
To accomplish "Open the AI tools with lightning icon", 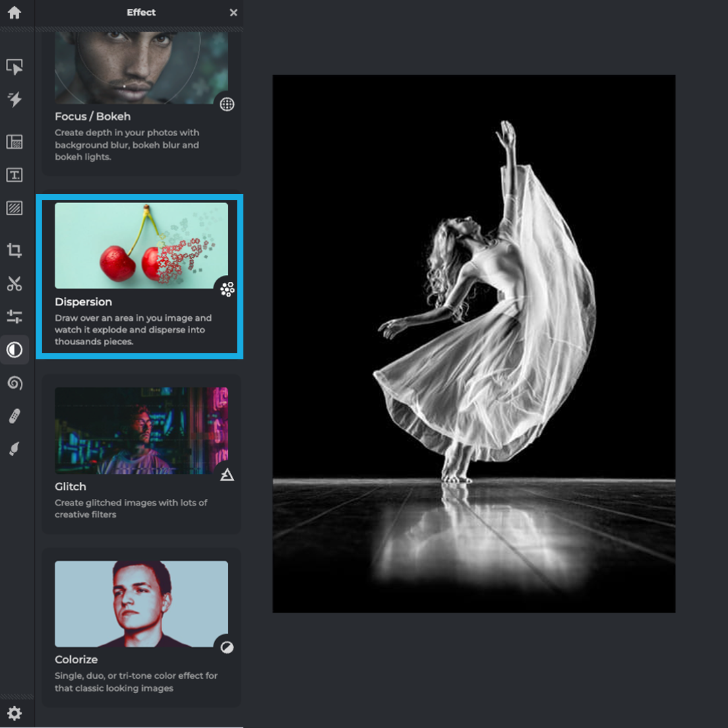I will point(15,99).
